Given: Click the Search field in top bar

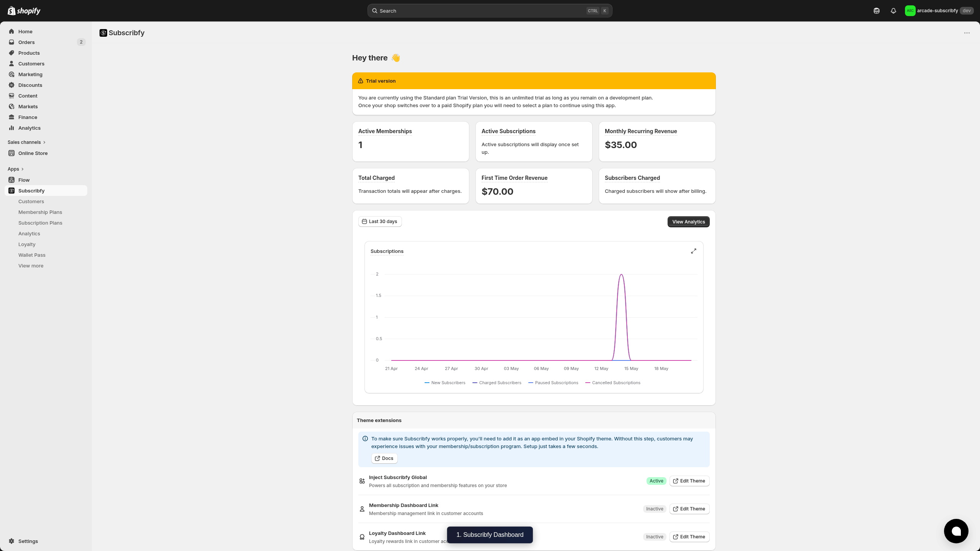Looking at the screenshot, I should click(x=490, y=11).
